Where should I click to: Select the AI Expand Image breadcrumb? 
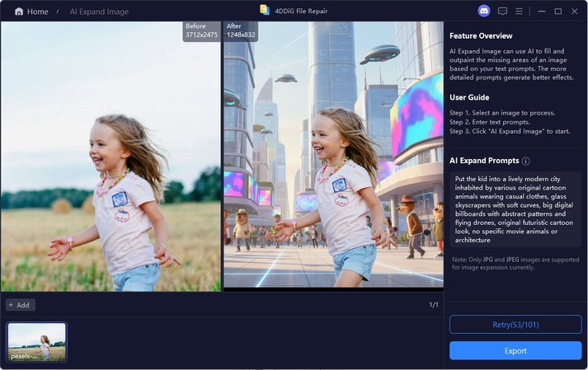click(x=99, y=12)
